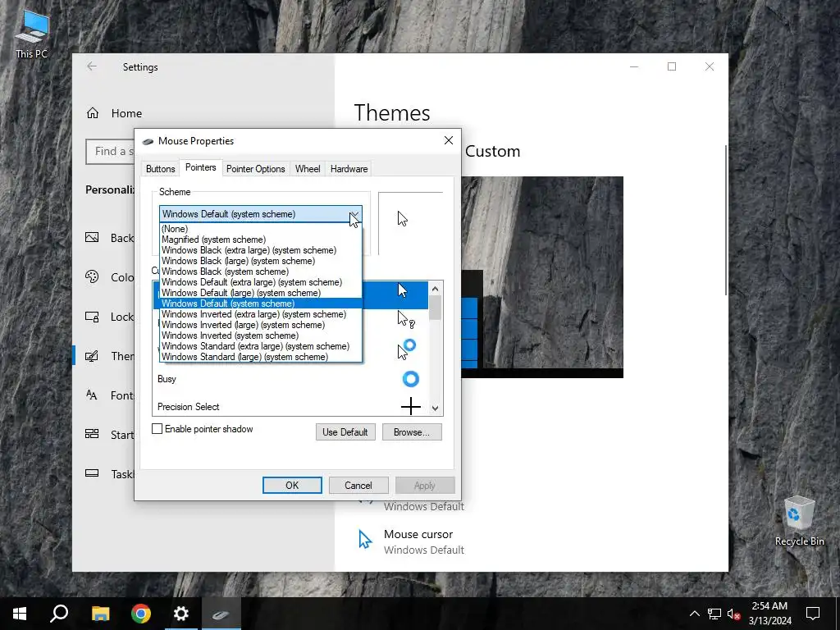Select Precision Select crosshair cursor

click(411, 407)
